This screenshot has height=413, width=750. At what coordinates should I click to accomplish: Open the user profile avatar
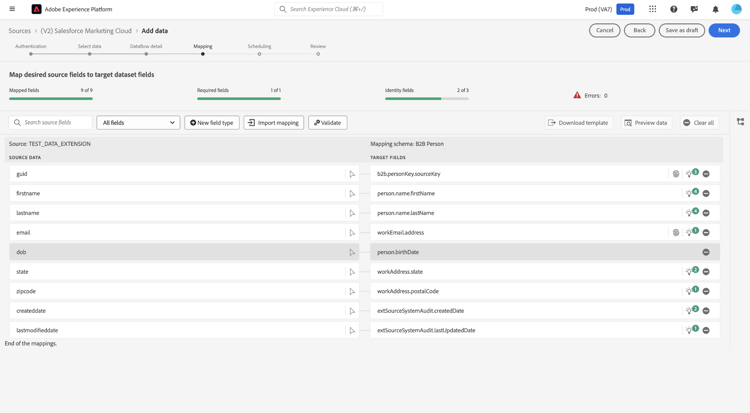click(736, 9)
